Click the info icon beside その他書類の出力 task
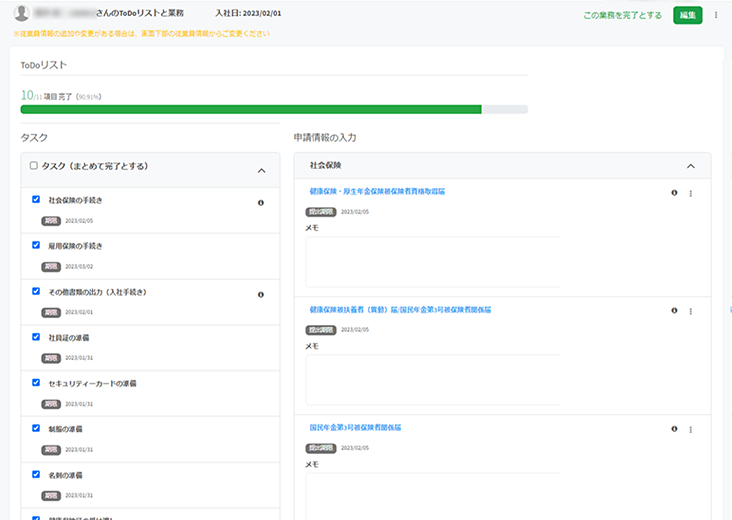This screenshot has height=520, width=732. pos(261,295)
